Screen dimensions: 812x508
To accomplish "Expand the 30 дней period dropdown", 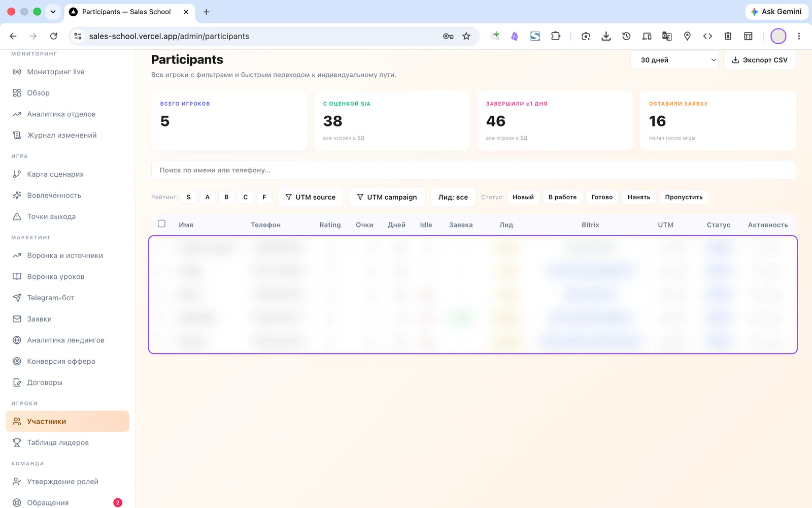I will point(674,60).
